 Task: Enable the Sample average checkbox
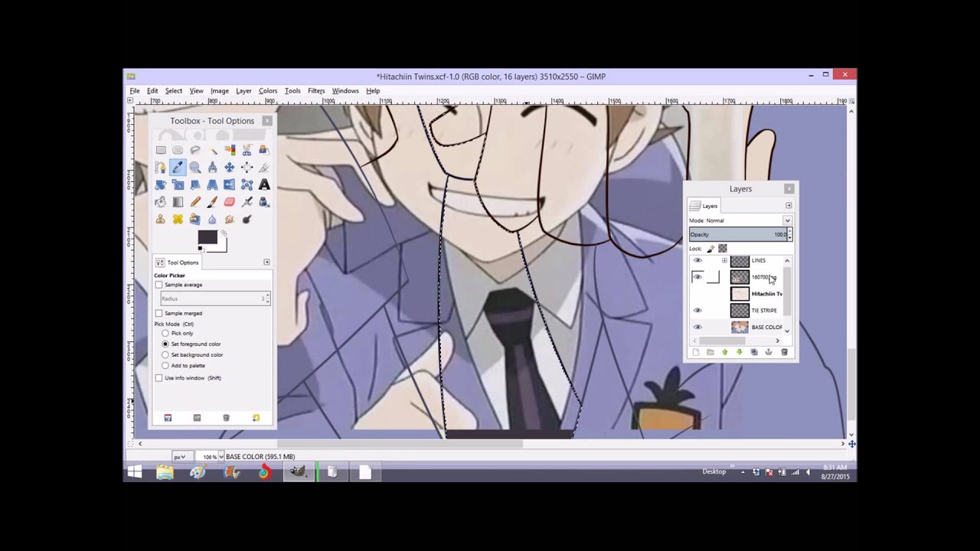(x=159, y=285)
